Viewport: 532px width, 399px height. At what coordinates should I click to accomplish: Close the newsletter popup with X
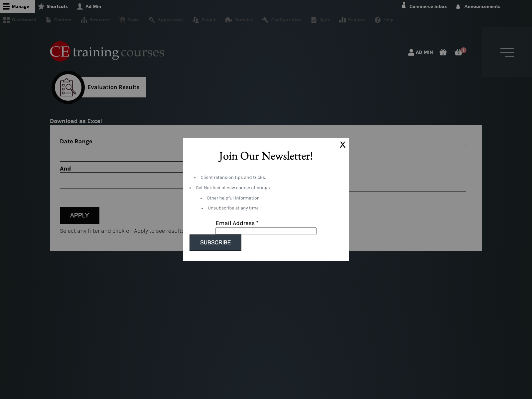click(x=342, y=145)
